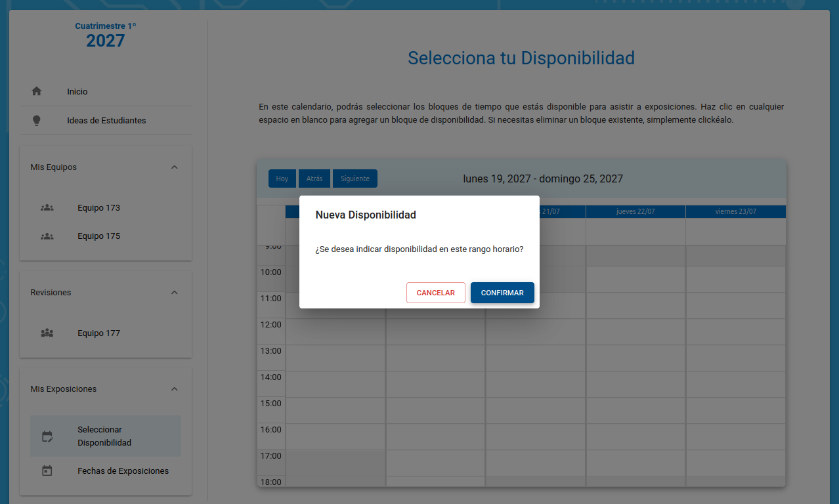Screen dimensions: 839x504
Task: Click the calendar icon for Fechas de Exposiciones
Action: 47,471
